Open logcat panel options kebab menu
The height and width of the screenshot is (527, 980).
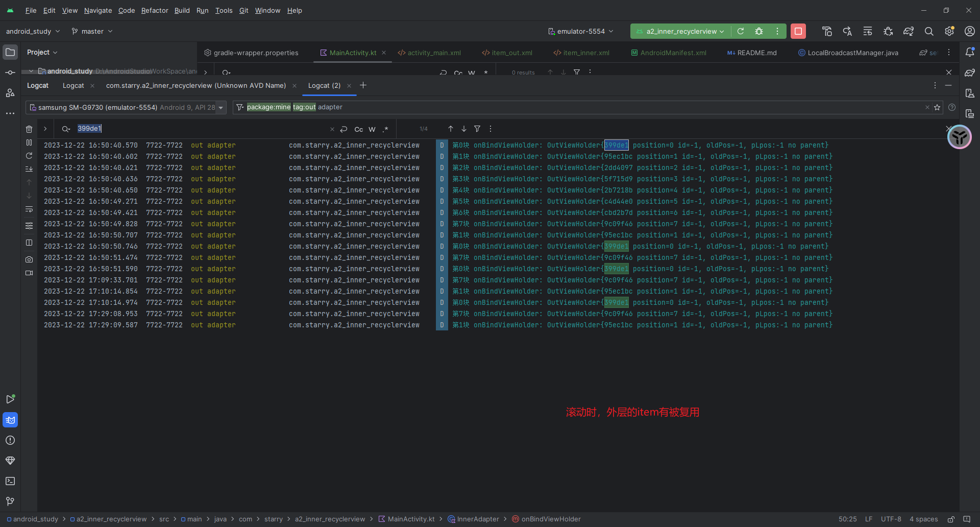935,85
